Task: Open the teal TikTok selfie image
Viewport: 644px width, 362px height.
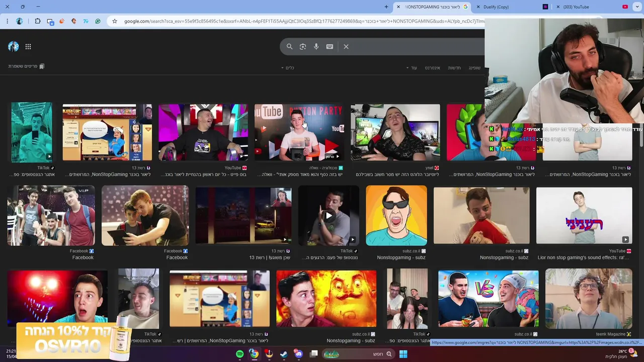Action: (x=32, y=133)
